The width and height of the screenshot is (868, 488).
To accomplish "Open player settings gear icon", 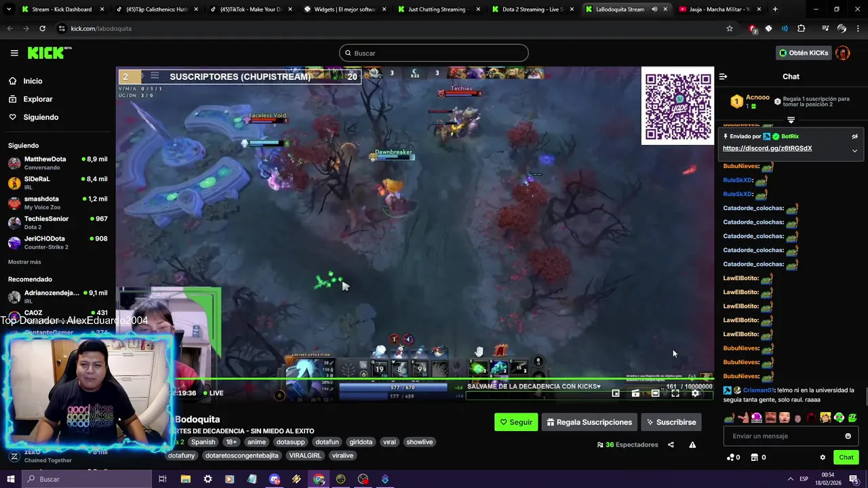I will click(695, 393).
